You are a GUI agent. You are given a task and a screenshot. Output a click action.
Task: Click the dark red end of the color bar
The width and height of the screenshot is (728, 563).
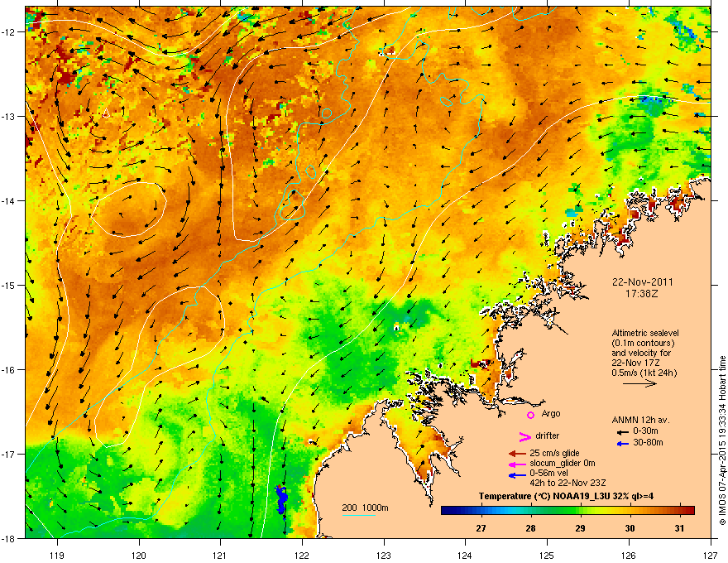click(x=690, y=510)
